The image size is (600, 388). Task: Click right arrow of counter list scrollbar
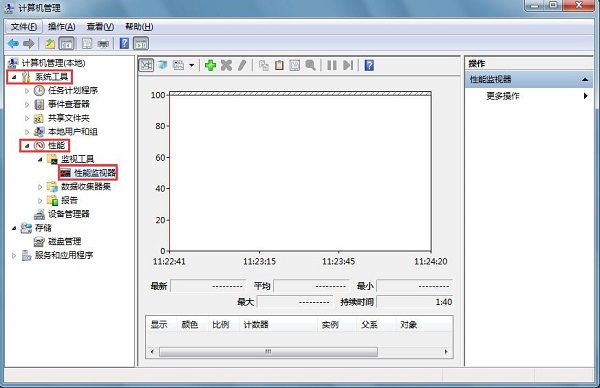[446, 352]
